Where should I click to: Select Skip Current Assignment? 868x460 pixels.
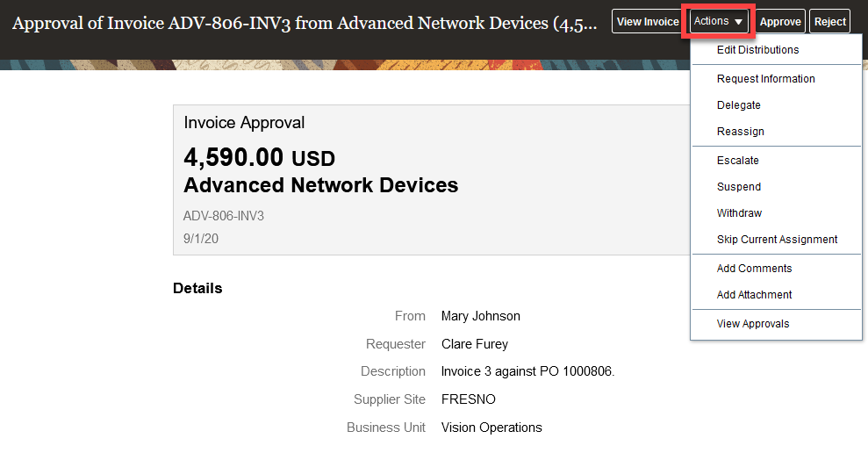tap(777, 240)
